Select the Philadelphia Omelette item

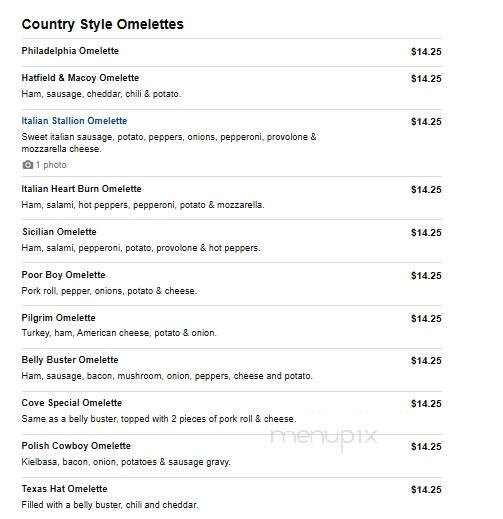(70, 51)
